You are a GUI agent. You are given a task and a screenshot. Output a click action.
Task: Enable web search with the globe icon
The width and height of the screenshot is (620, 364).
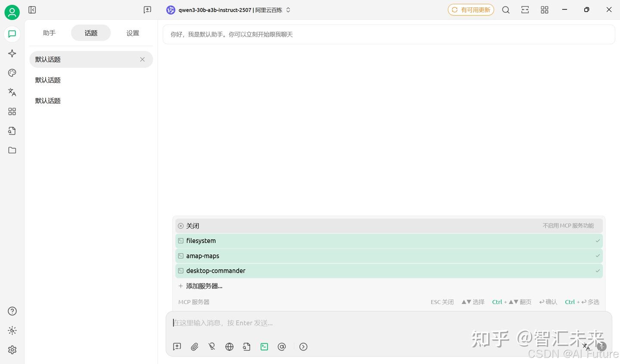pyautogui.click(x=229, y=347)
